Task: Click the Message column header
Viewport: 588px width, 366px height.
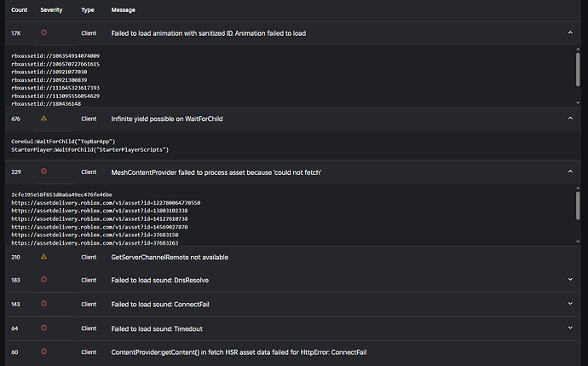Action: tap(123, 9)
